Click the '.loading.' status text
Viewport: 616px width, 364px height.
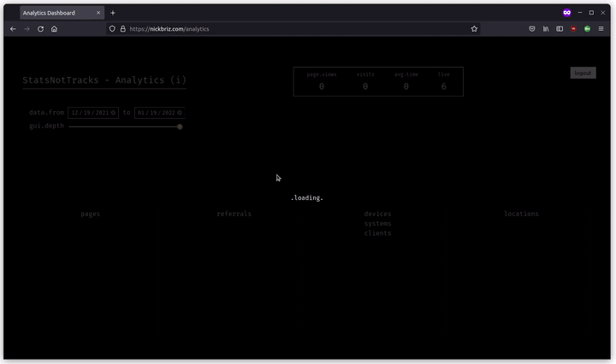click(307, 197)
